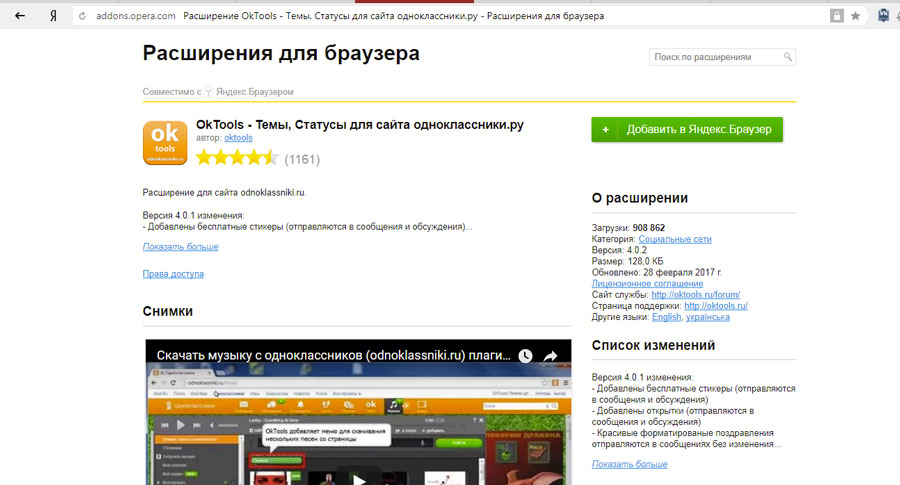Reload the page with the refresh icon
The height and width of the screenshot is (485, 900).
pos(83,16)
